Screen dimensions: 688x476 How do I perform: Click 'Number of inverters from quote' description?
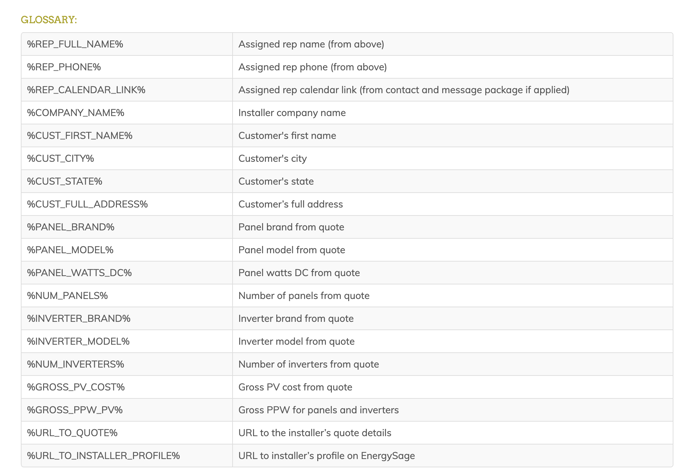point(308,364)
